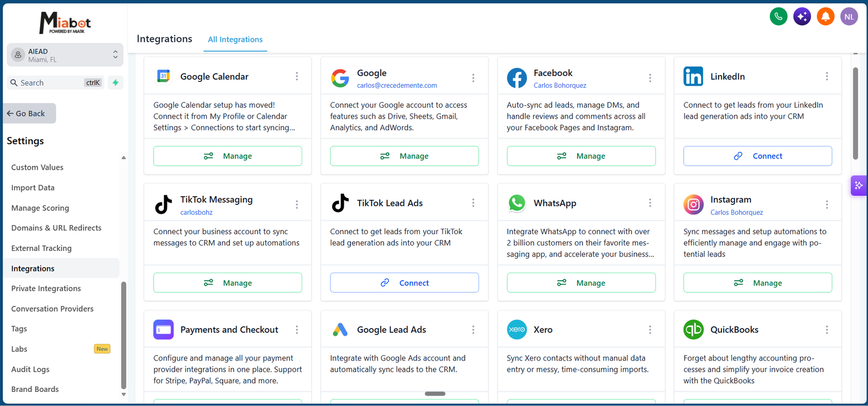Manage the WhatsApp integration
This screenshot has width=868, height=406.
581,283
